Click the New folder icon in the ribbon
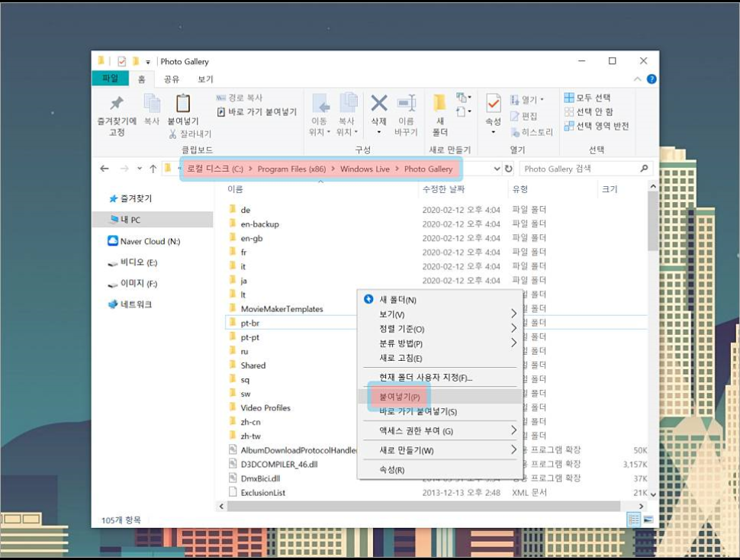740x560 pixels. [x=440, y=103]
